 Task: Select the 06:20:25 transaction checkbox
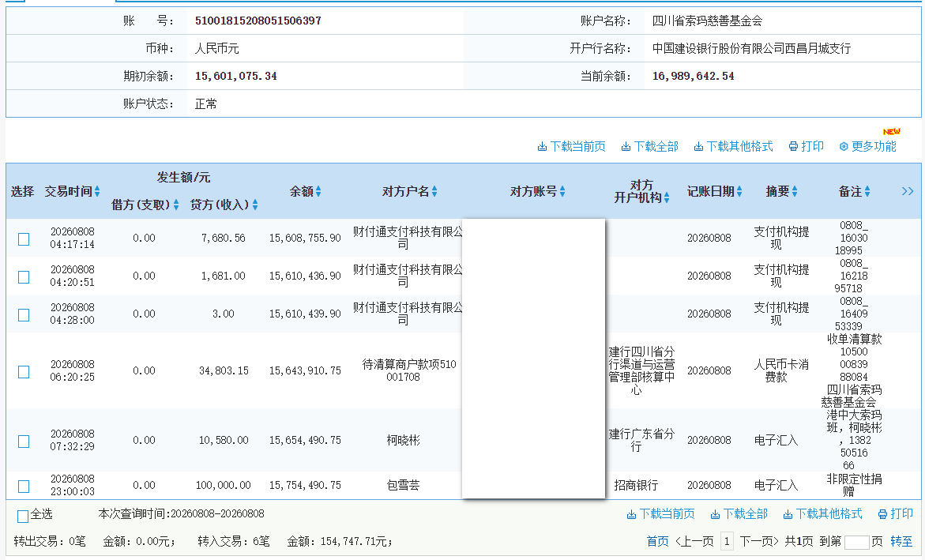(24, 372)
